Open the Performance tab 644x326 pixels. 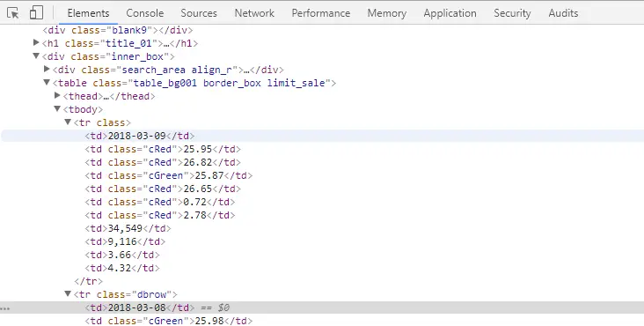coord(321,13)
